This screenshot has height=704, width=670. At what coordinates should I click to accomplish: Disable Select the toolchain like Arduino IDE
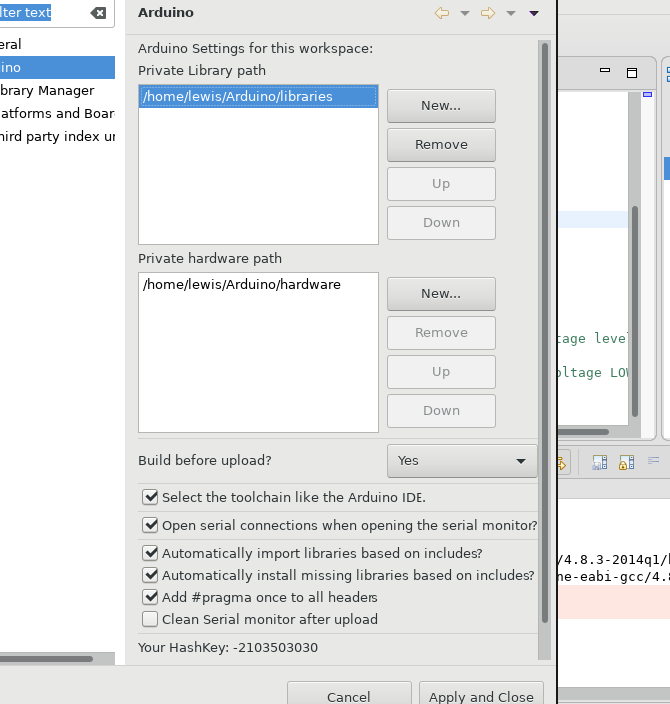(x=151, y=497)
